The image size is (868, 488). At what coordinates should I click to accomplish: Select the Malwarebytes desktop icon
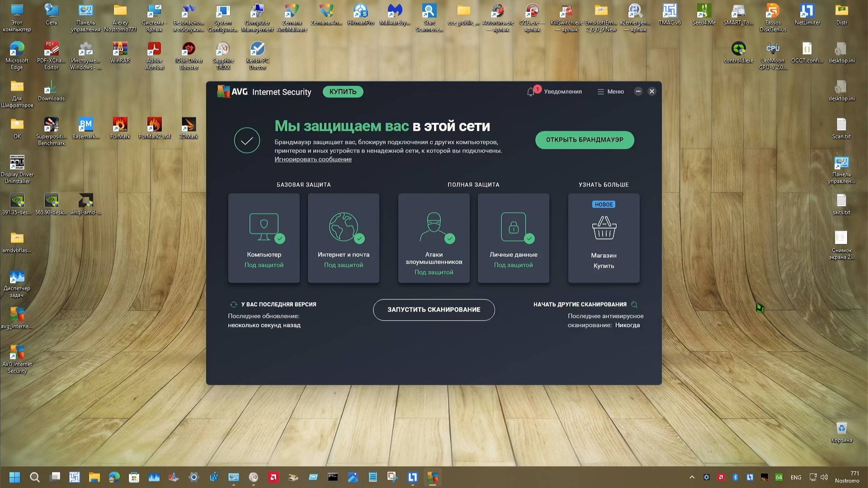[395, 15]
